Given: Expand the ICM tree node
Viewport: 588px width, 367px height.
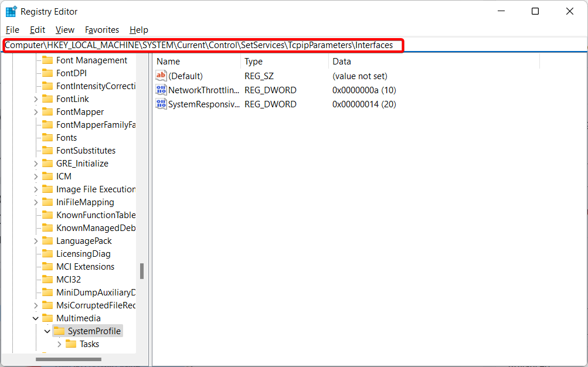Looking at the screenshot, I should pyautogui.click(x=35, y=176).
